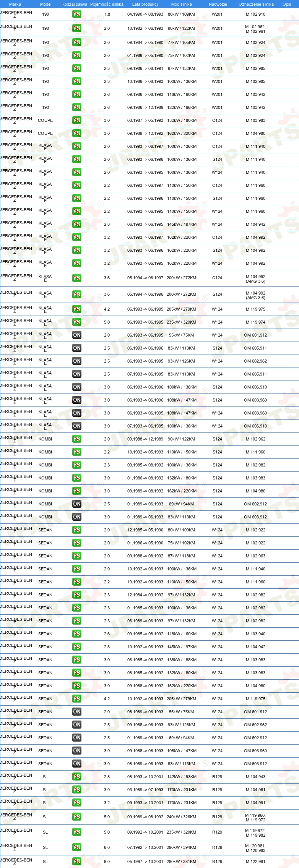299x868 pixels.
Task: Click diesel ON icon in KLASA E 55kW row
Action: [x=76, y=335]
